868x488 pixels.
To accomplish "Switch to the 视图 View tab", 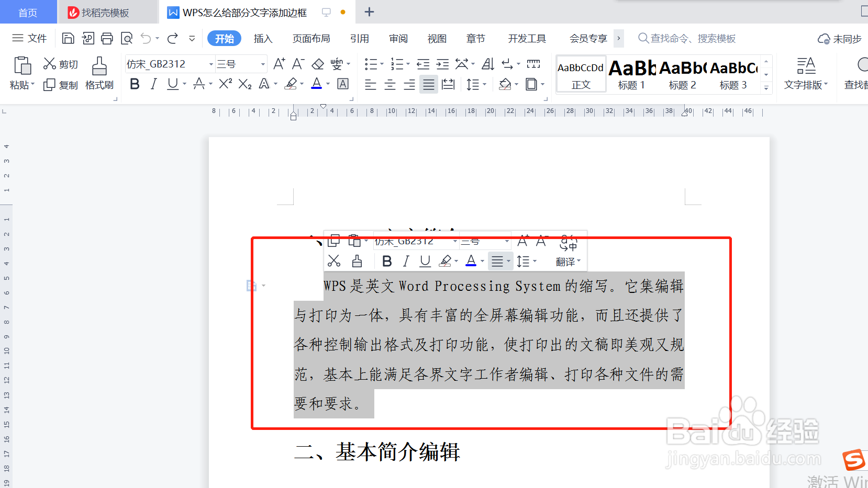I will pos(437,39).
